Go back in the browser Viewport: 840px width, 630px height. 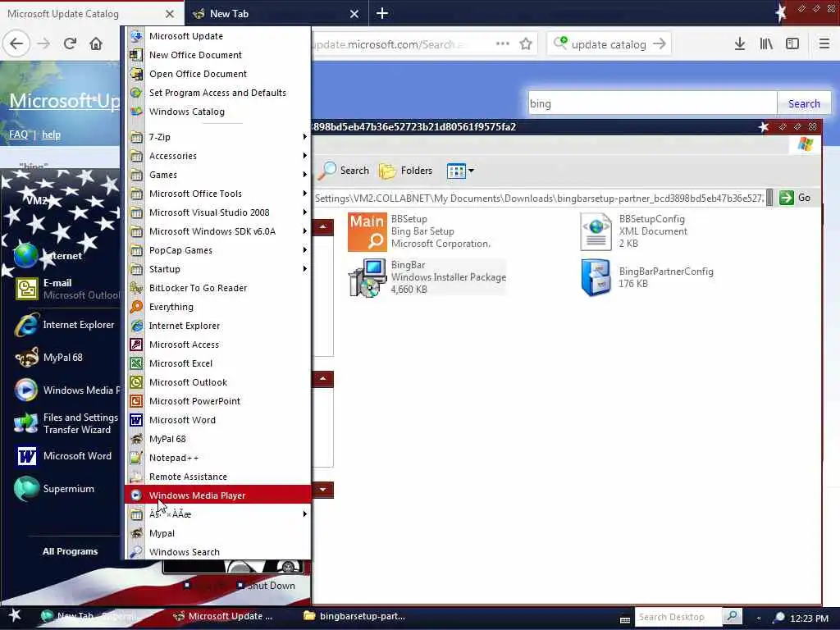point(16,43)
